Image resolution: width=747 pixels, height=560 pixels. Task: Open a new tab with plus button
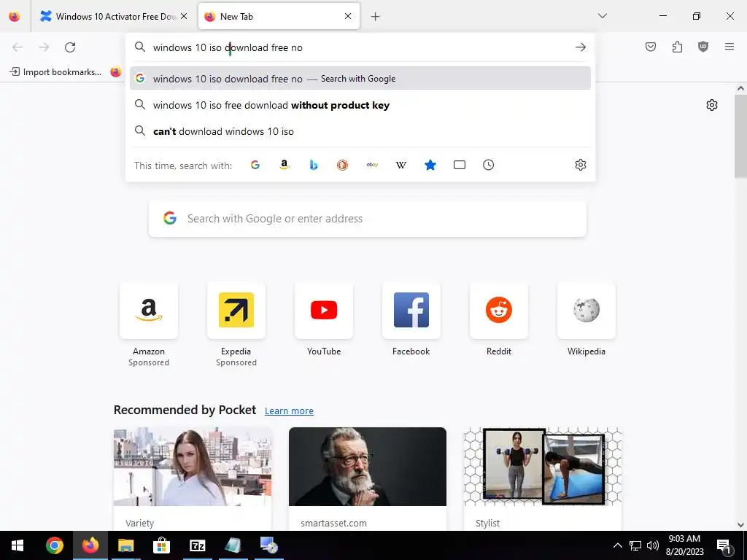(376, 17)
